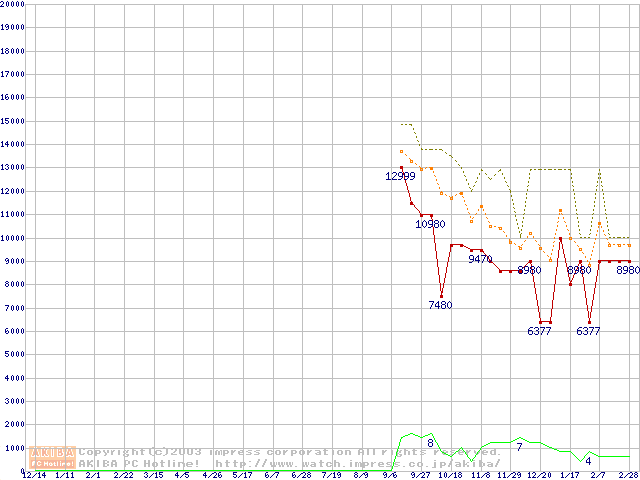This screenshot has height=480, width=640.
Task: Select the 10000 y-axis value
Action: pos(12,238)
